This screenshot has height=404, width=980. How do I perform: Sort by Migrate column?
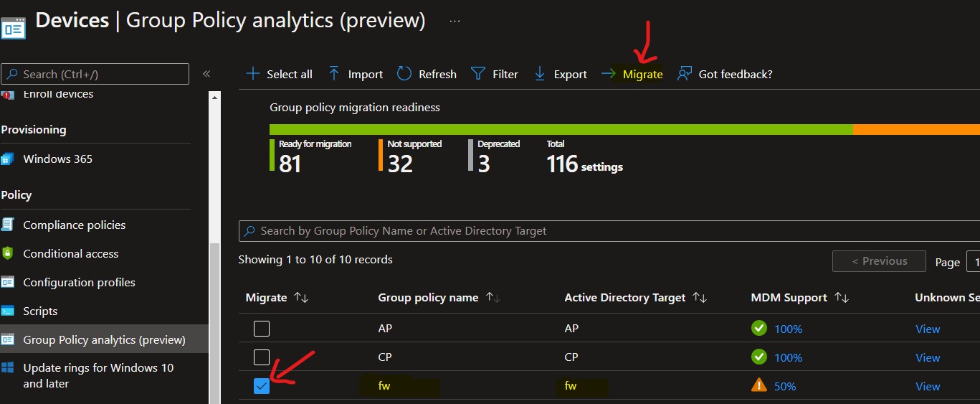pyautogui.click(x=277, y=297)
